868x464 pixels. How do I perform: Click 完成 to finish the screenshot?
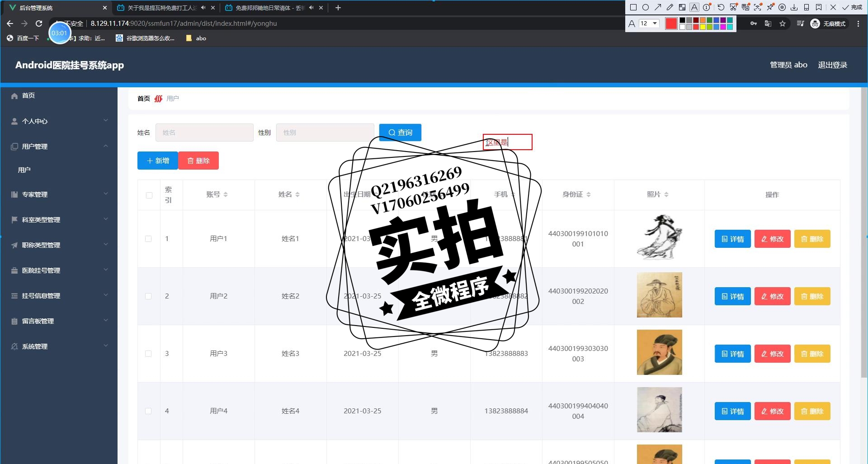coord(852,7)
